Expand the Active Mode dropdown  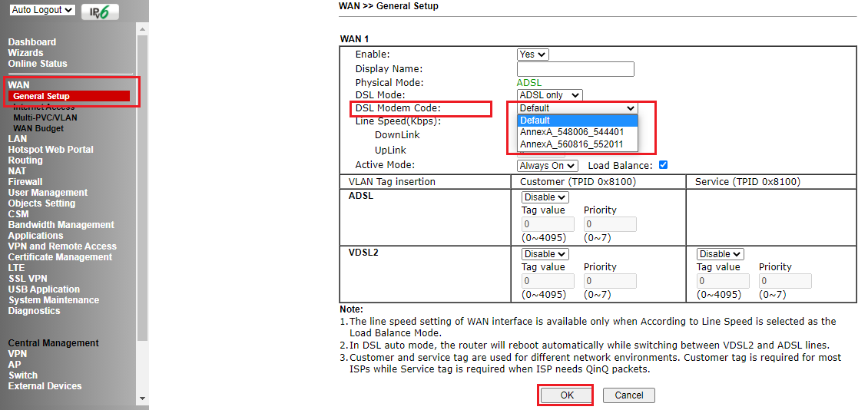pyautogui.click(x=547, y=166)
